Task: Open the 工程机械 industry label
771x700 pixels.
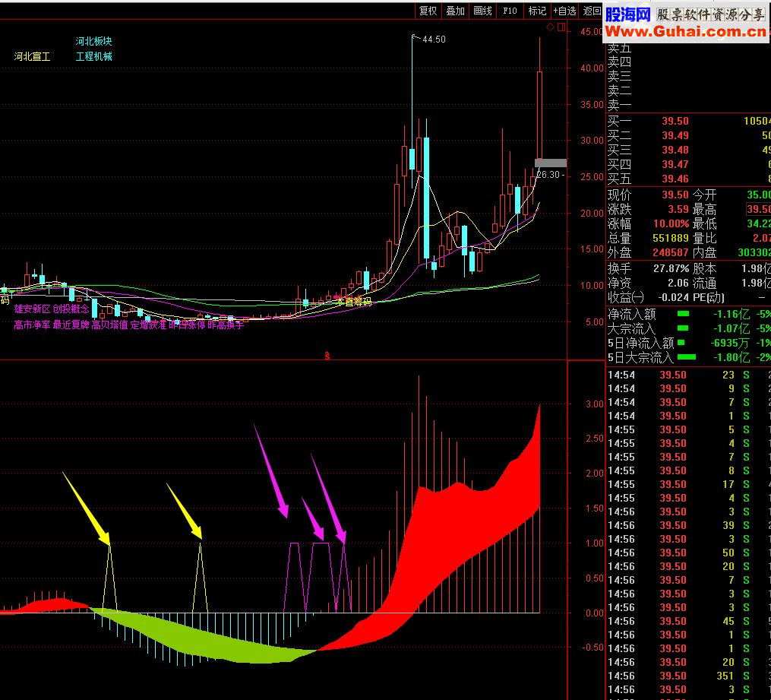Action: point(94,56)
